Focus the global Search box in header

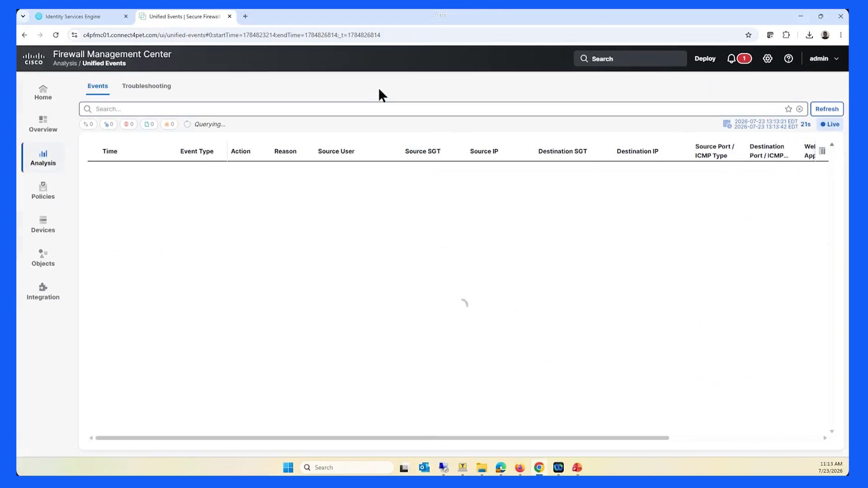630,59
